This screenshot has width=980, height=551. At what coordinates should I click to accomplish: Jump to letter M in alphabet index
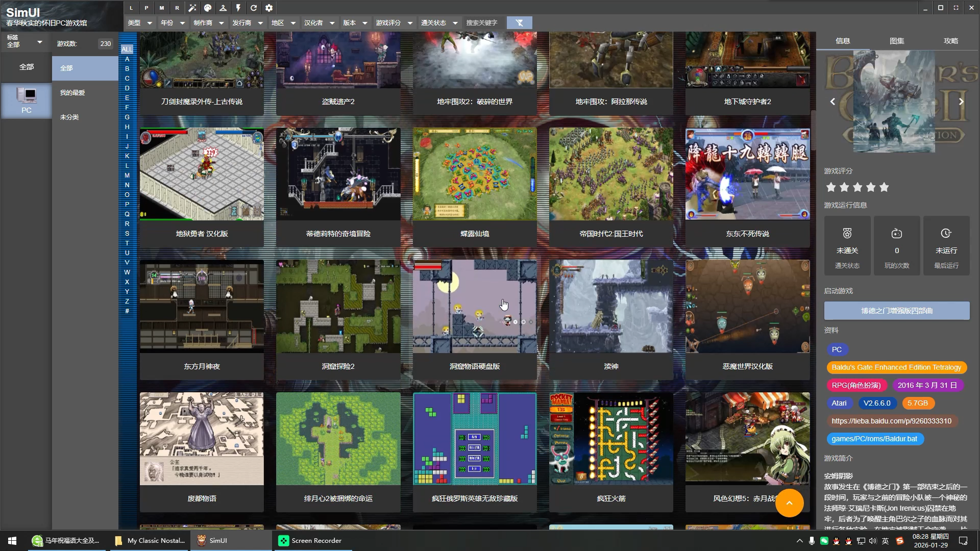[x=127, y=175]
